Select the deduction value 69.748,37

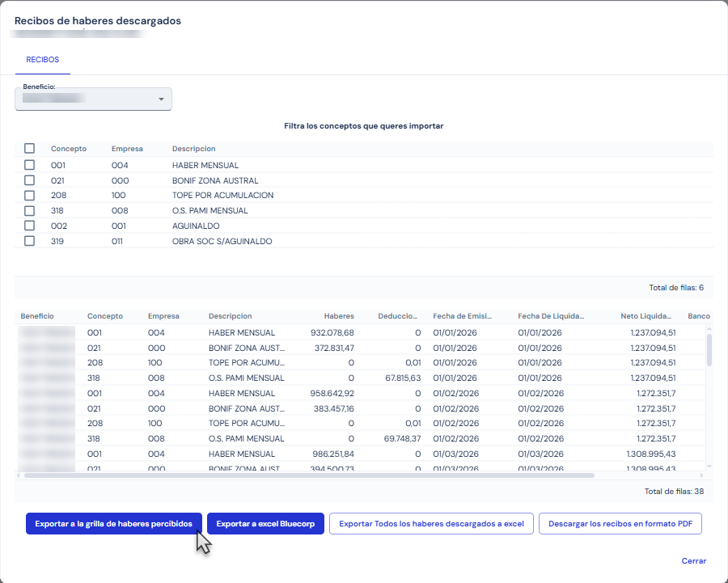[403, 438]
